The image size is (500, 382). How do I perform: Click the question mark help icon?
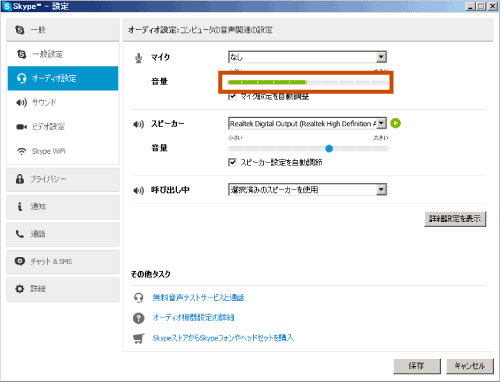(x=139, y=318)
